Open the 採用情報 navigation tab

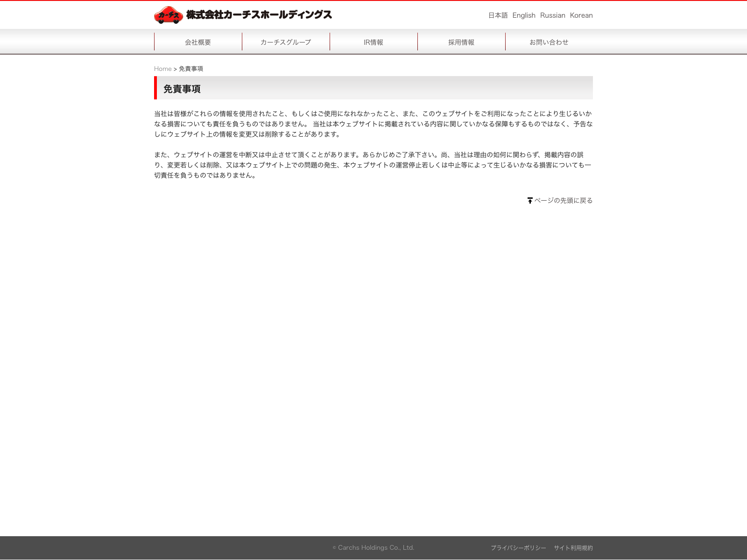(461, 42)
